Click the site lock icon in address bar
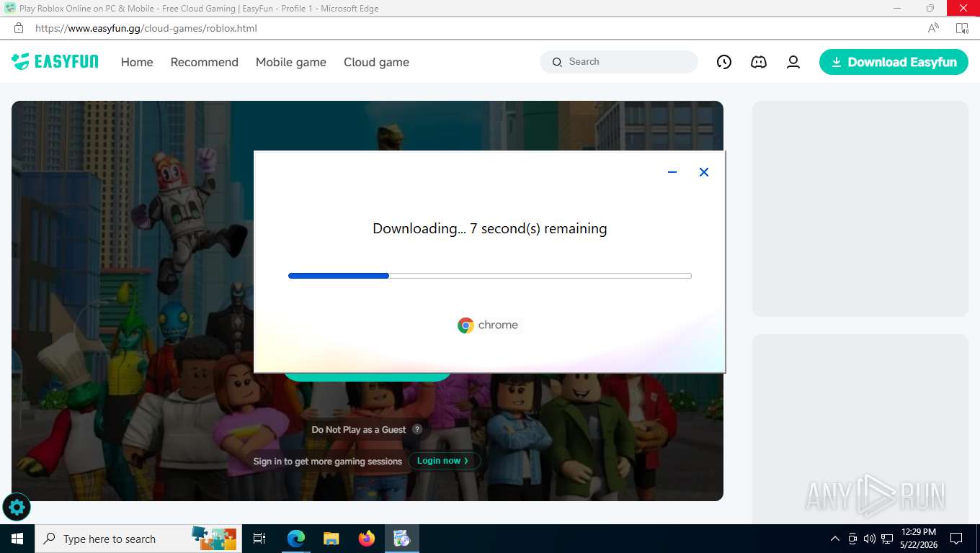 [19, 28]
